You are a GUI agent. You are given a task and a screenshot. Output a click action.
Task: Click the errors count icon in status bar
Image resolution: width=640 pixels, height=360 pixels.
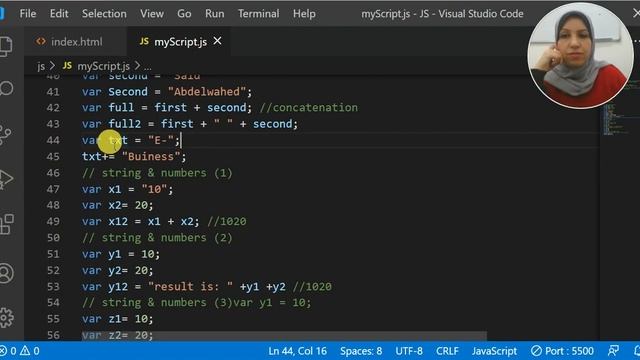click(x=3, y=351)
